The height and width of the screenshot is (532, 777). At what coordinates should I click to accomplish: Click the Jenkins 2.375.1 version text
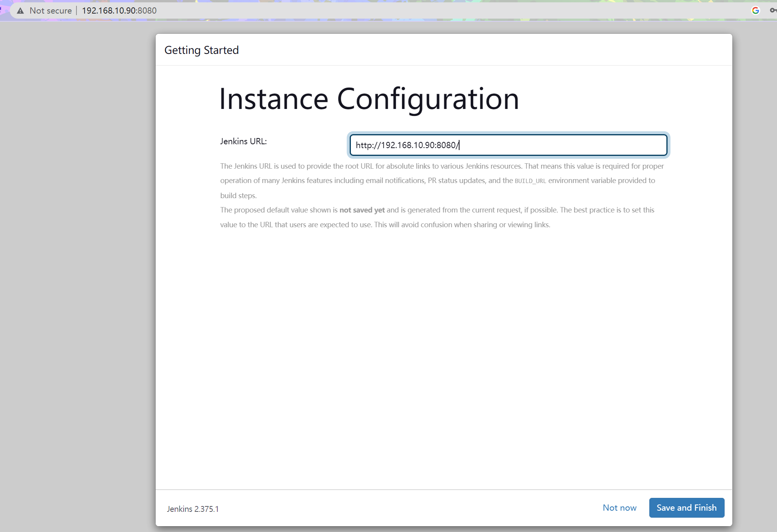[x=193, y=509]
